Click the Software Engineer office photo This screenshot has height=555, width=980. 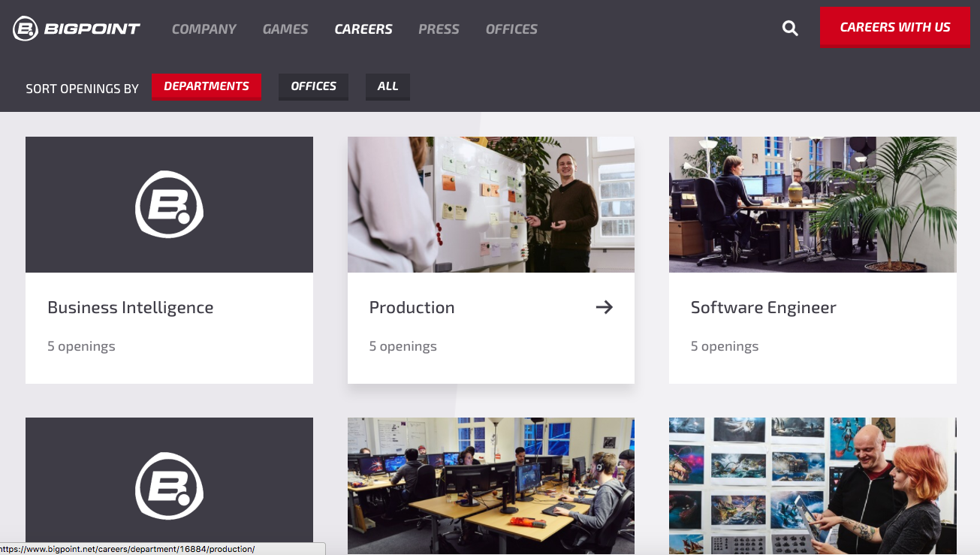click(813, 204)
